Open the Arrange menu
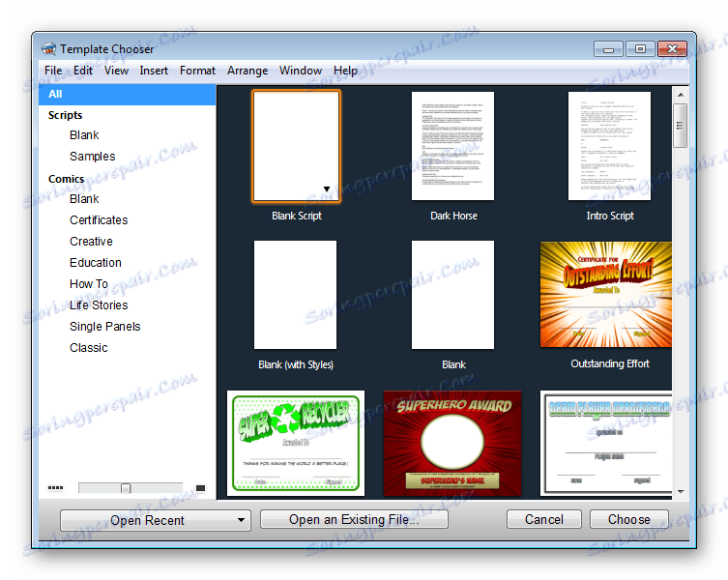Screen dimensions: 728x580 point(248,71)
